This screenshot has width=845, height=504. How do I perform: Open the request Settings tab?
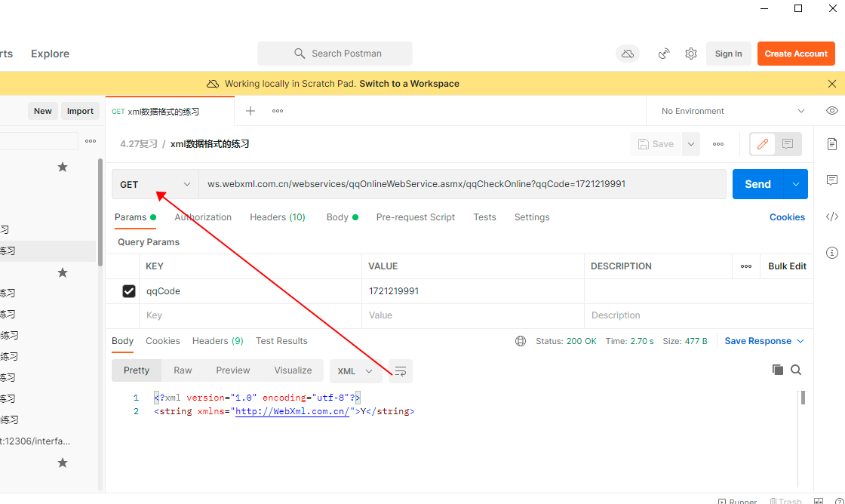click(x=532, y=217)
